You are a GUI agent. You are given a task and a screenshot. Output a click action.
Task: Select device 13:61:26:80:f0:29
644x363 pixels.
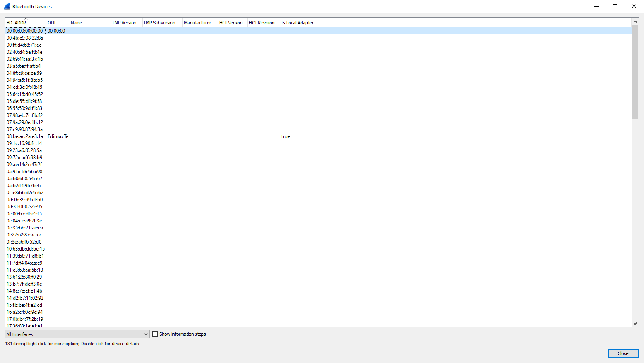click(24, 277)
